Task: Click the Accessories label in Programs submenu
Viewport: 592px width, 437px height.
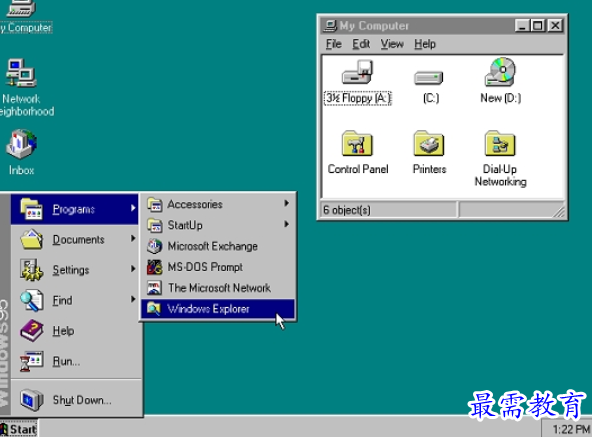Action: pos(195,204)
